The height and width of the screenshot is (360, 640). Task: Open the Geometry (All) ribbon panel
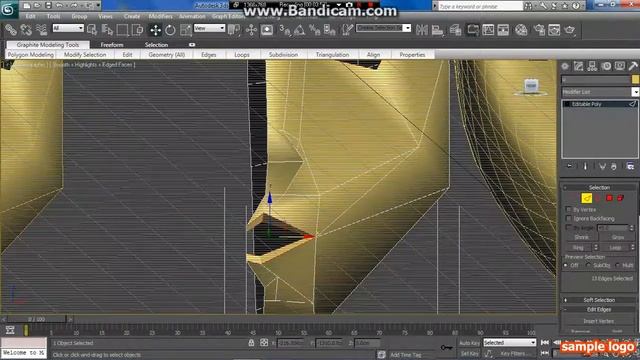pos(167,55)
